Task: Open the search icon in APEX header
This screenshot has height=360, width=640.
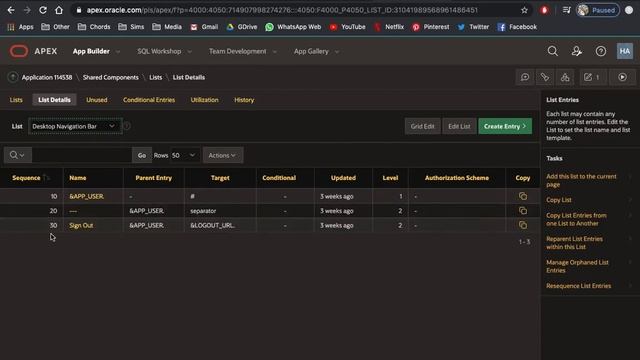Action: 552,51
